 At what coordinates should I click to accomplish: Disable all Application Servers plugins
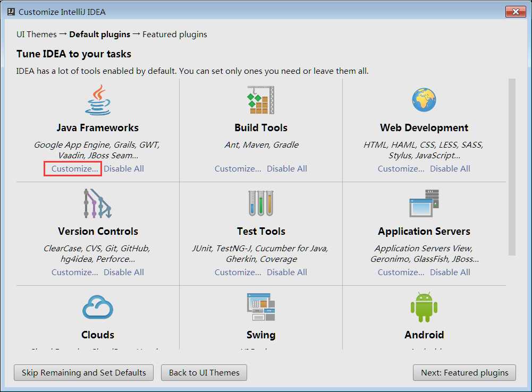pyautogui.click(x=450, y=272)
